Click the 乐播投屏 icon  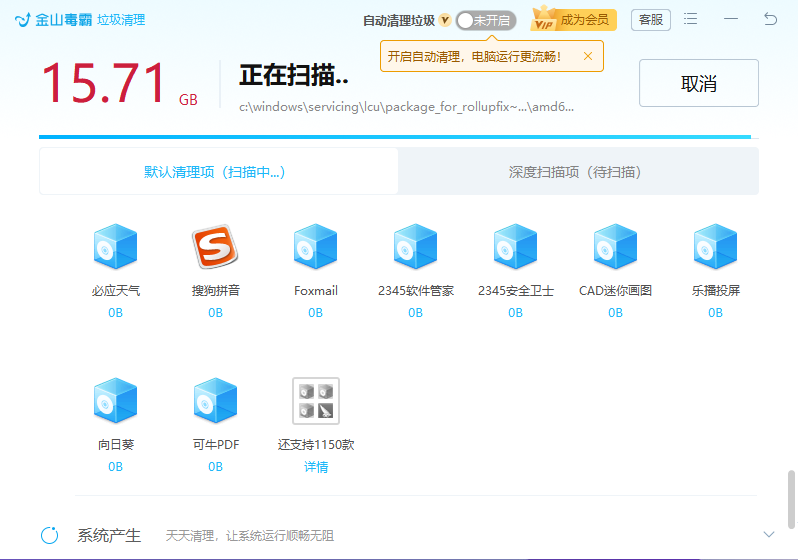coord(715,247)
